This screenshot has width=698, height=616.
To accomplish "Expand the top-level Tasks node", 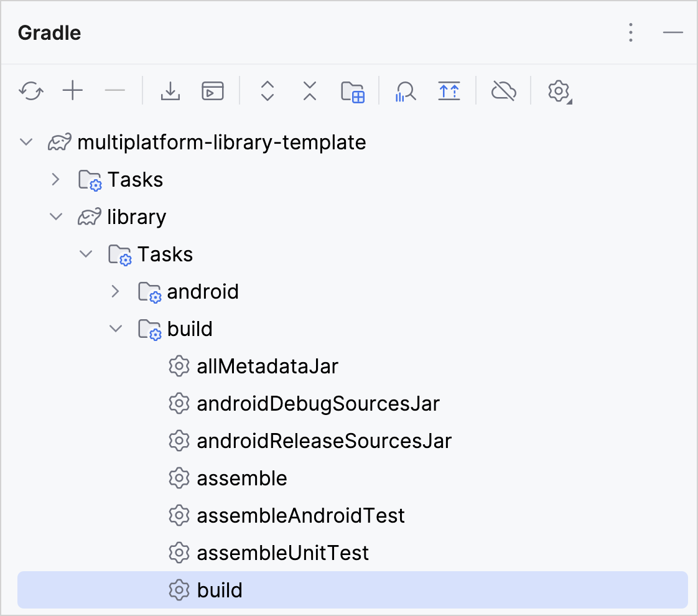I will coord(55,179).
